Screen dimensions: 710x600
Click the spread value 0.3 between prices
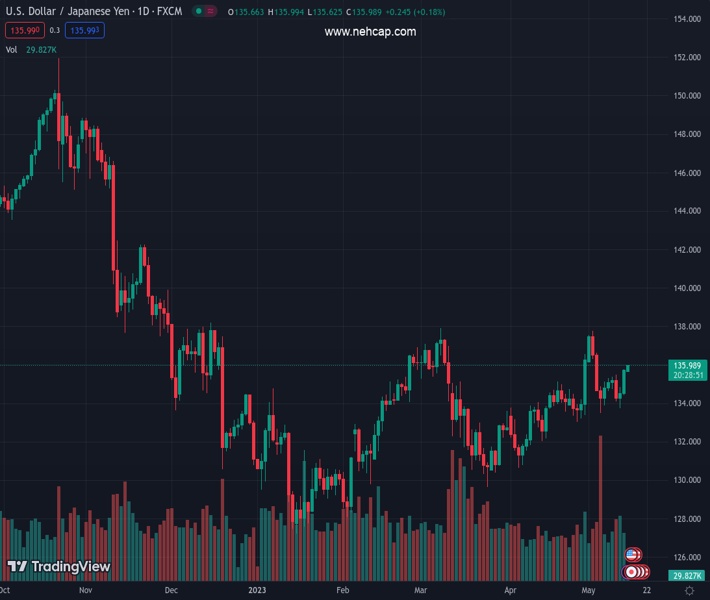click(55, 31)
